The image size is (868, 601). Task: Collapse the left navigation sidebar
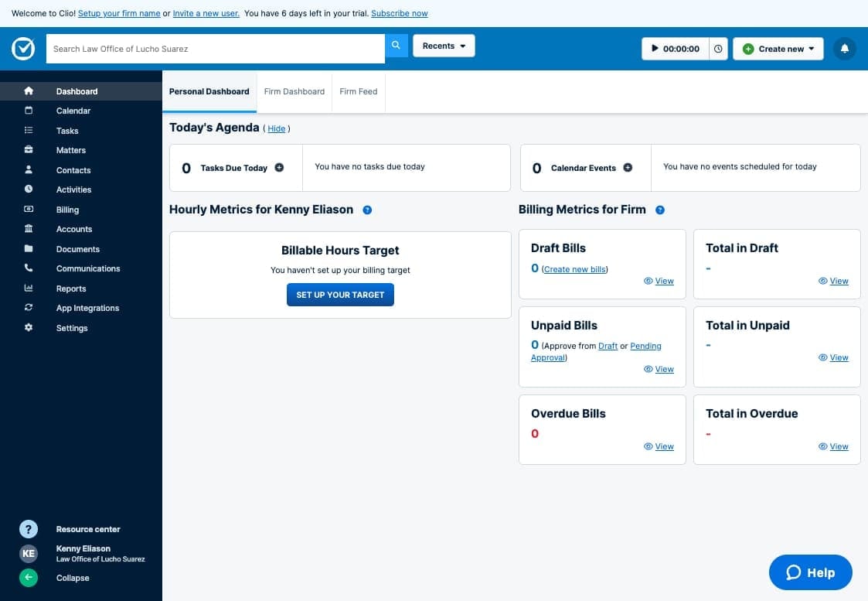pos(29,578)
